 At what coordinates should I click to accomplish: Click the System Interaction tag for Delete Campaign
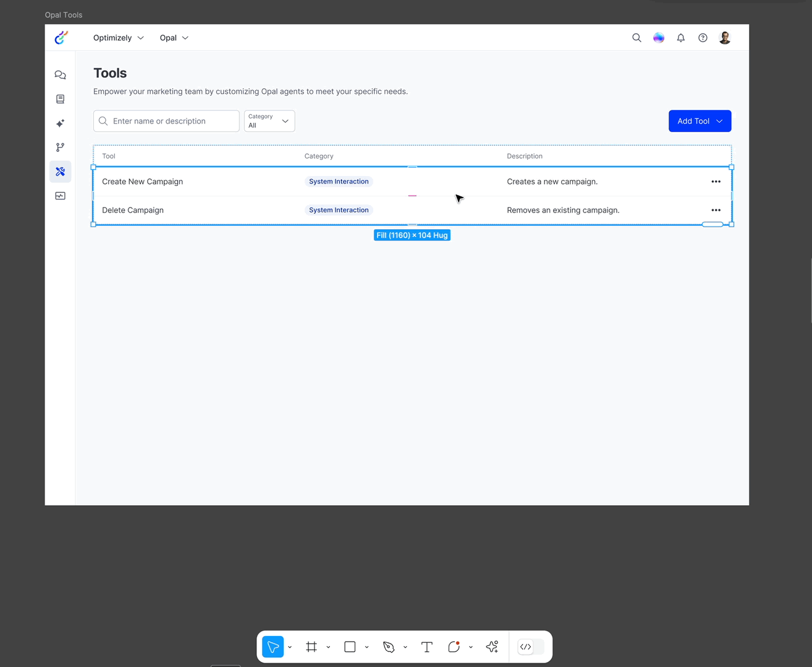(339, 210)
